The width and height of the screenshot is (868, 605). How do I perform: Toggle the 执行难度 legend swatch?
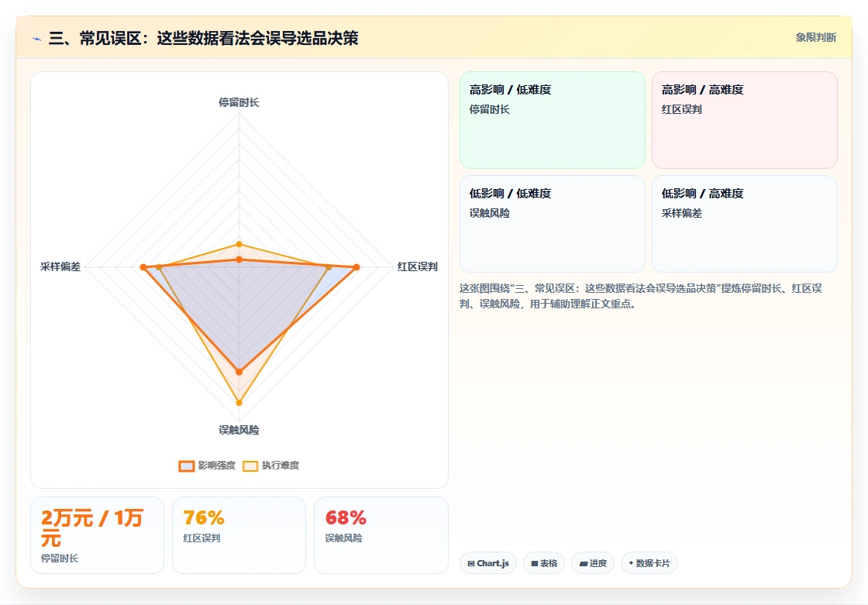click(x=250, y=466)
